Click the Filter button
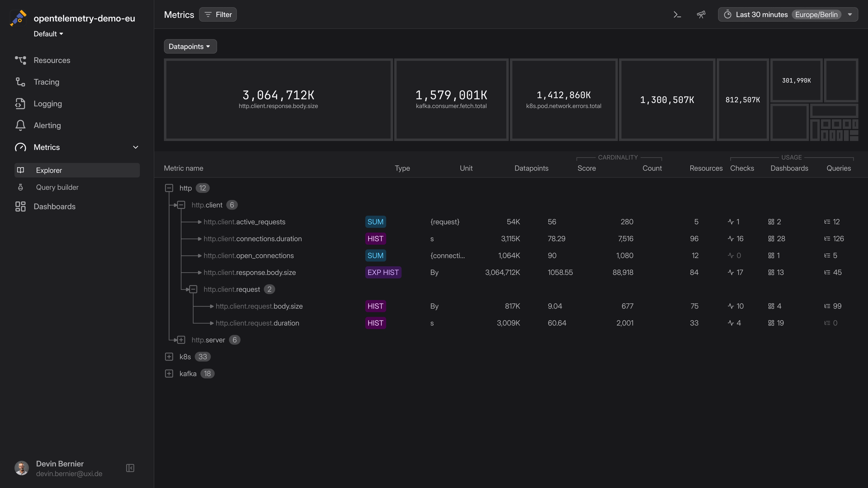868x488 pixels. coord(218,14)
